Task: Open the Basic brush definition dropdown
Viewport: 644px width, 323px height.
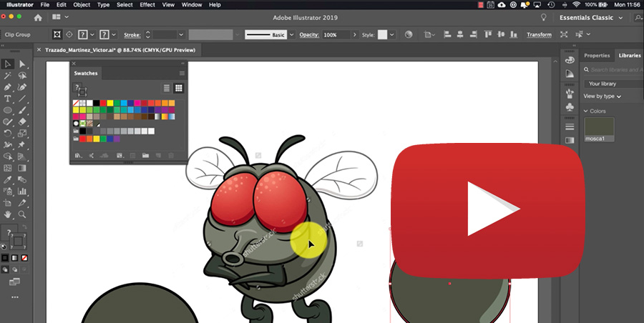Action: (x=292, y=35)
